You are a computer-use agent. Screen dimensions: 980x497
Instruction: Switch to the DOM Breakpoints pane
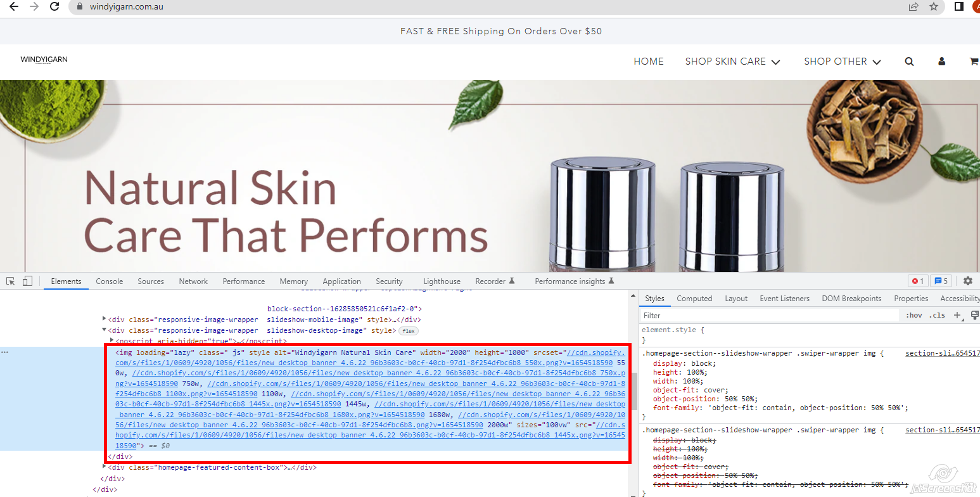851,299
